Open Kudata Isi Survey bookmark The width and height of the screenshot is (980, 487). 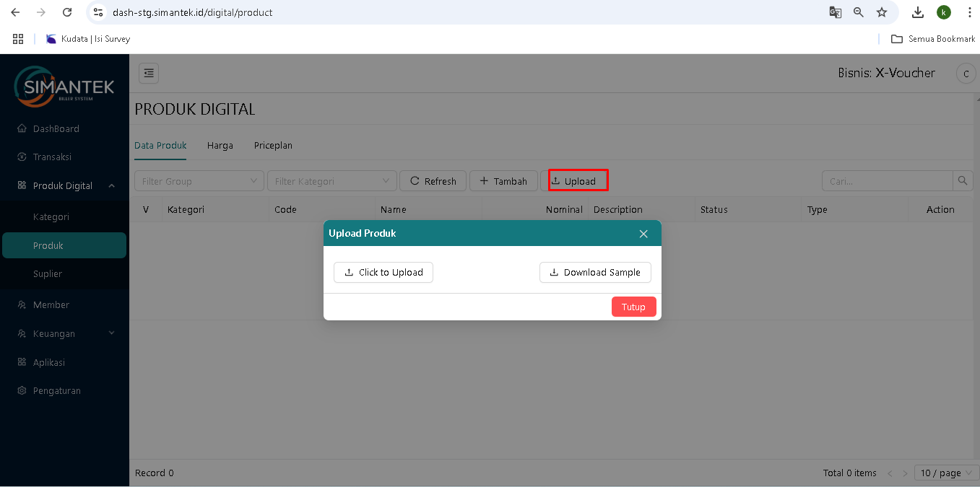(x=88, y=39)
